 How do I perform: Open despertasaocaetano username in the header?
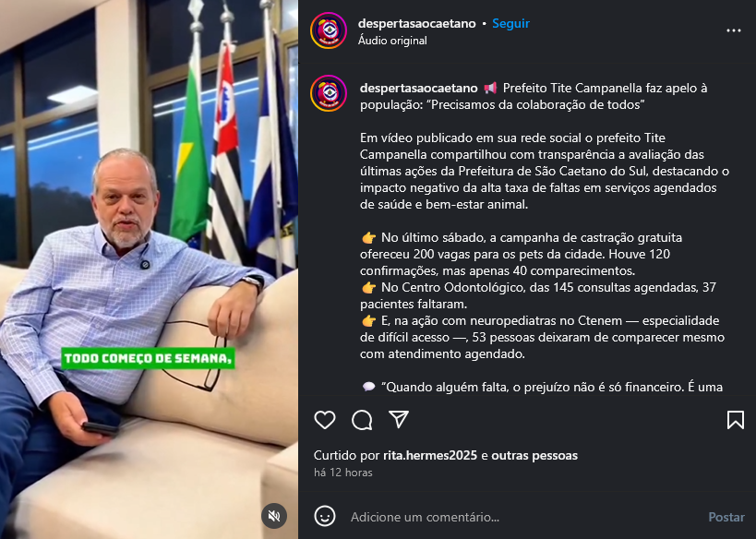416,24
